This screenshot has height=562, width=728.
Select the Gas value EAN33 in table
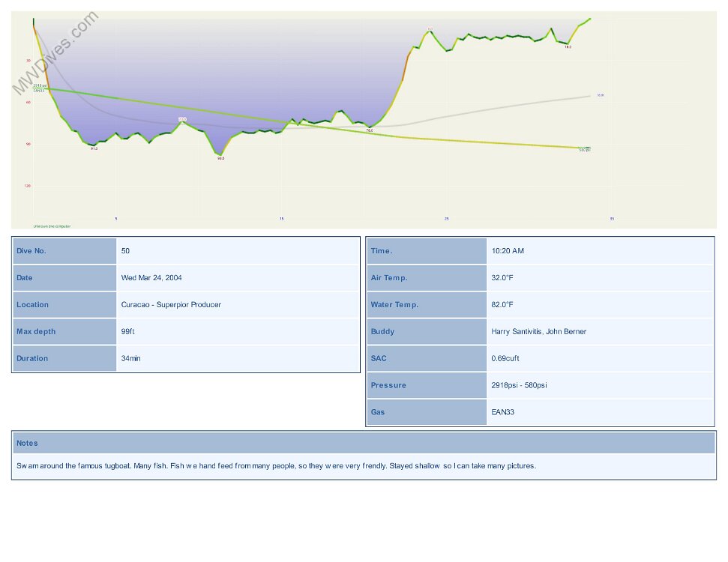tap(502, 413)
